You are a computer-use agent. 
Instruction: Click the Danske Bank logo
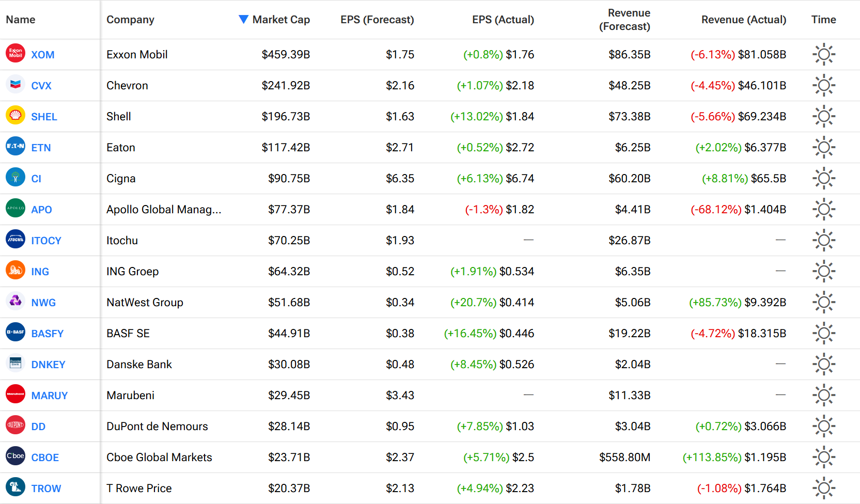pos(15,363)
